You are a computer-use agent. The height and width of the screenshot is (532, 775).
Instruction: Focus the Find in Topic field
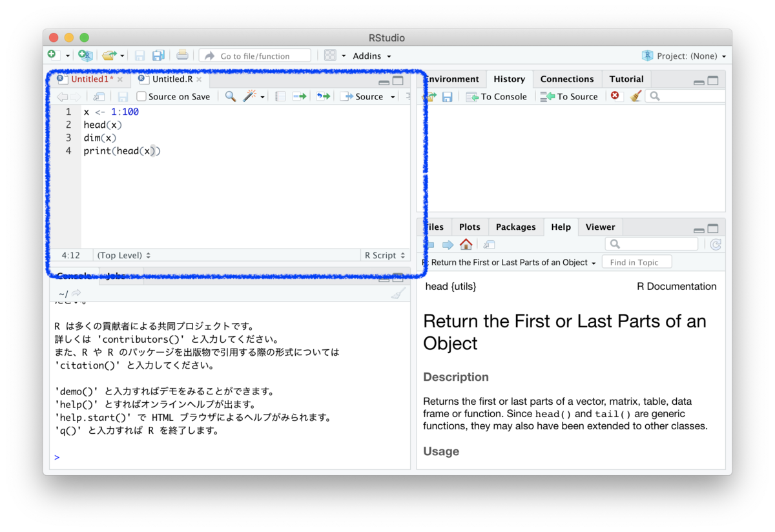point(637,262)
